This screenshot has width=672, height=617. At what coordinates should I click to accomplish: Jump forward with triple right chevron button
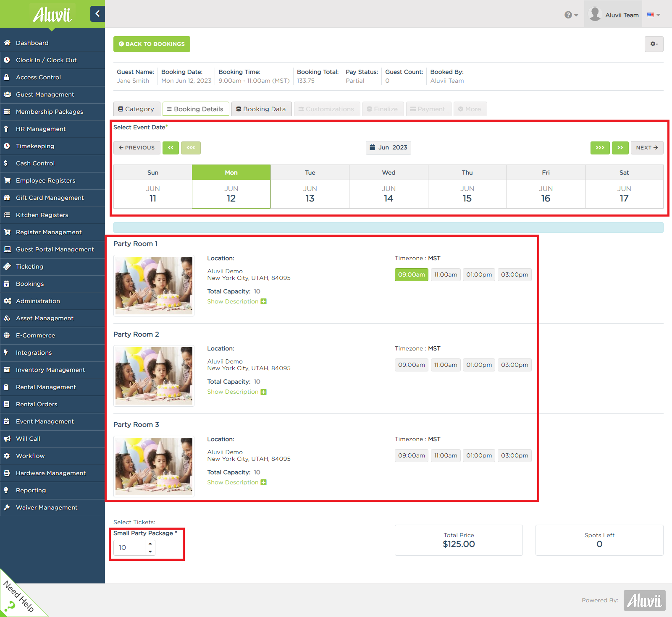[x=600, y=148]
